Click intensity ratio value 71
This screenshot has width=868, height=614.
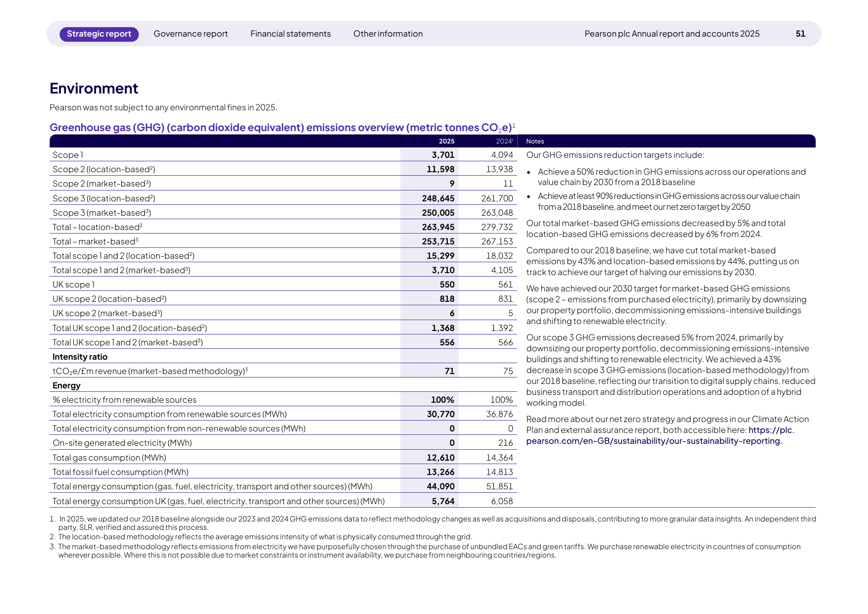coord(449,371)
